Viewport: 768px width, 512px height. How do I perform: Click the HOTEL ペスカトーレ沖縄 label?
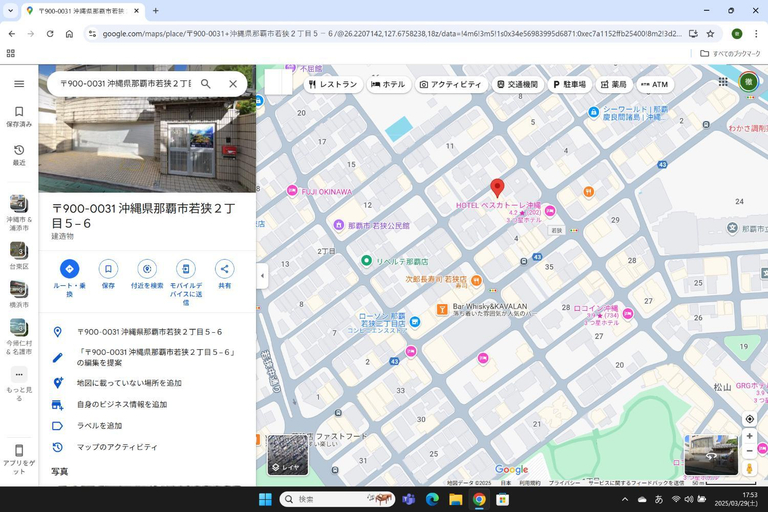pyautogui.click(x=498, y=205)
